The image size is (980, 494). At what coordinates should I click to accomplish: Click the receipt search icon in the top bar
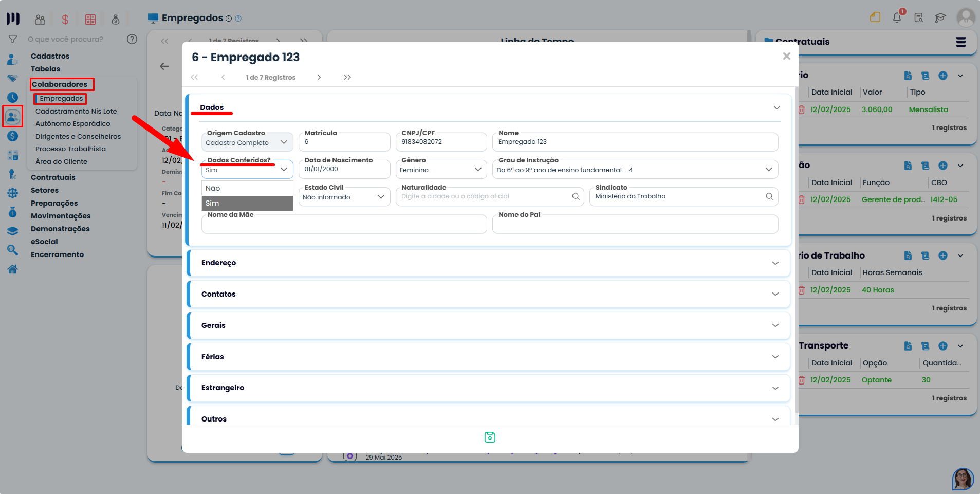(x=919, y=18)
